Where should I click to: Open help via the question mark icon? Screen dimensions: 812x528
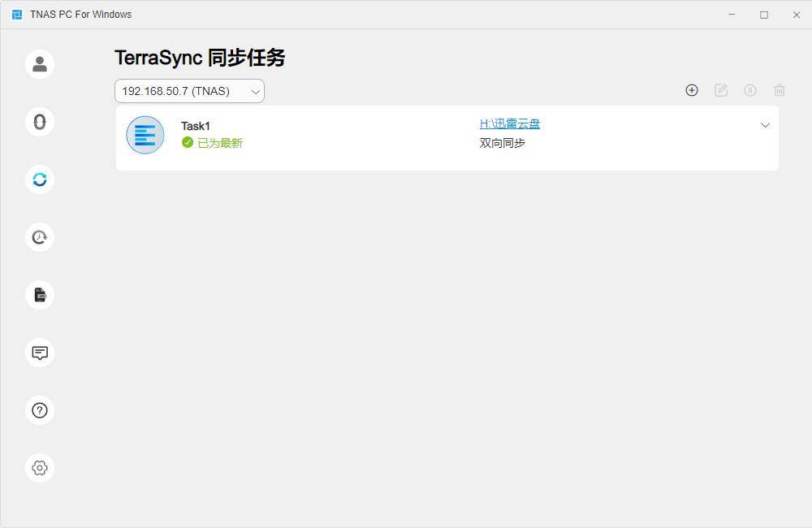[x=40, y=410]
